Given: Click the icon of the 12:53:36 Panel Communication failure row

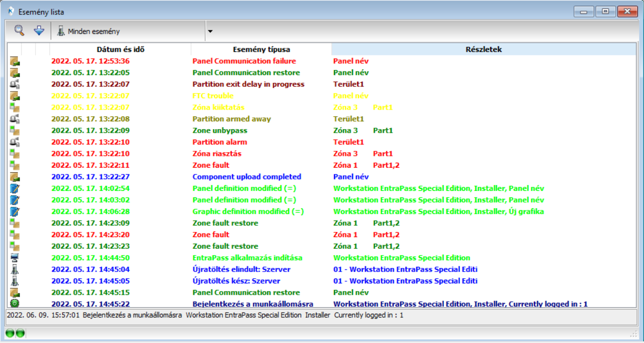Looking at the screenshot, I should pos(14,61).
